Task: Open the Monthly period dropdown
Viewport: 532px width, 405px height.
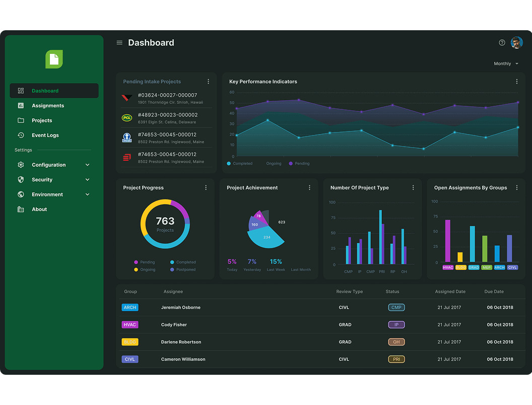Action: coord(506,64)
